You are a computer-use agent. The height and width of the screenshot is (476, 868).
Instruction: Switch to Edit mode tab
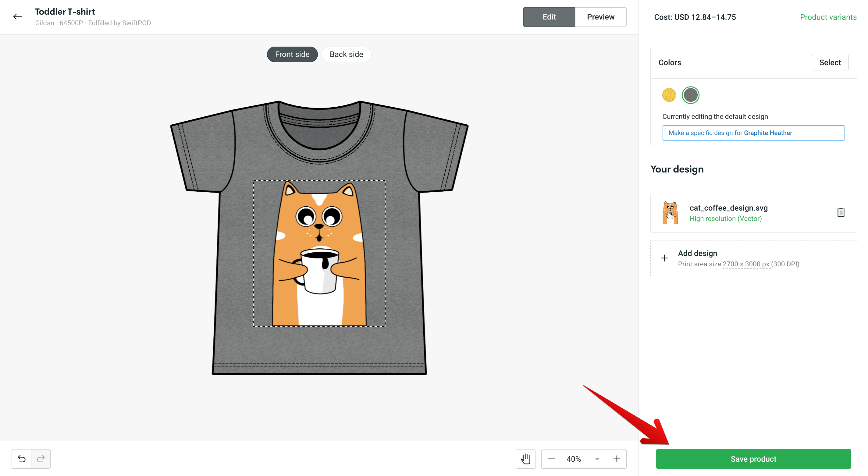[549, 17]
